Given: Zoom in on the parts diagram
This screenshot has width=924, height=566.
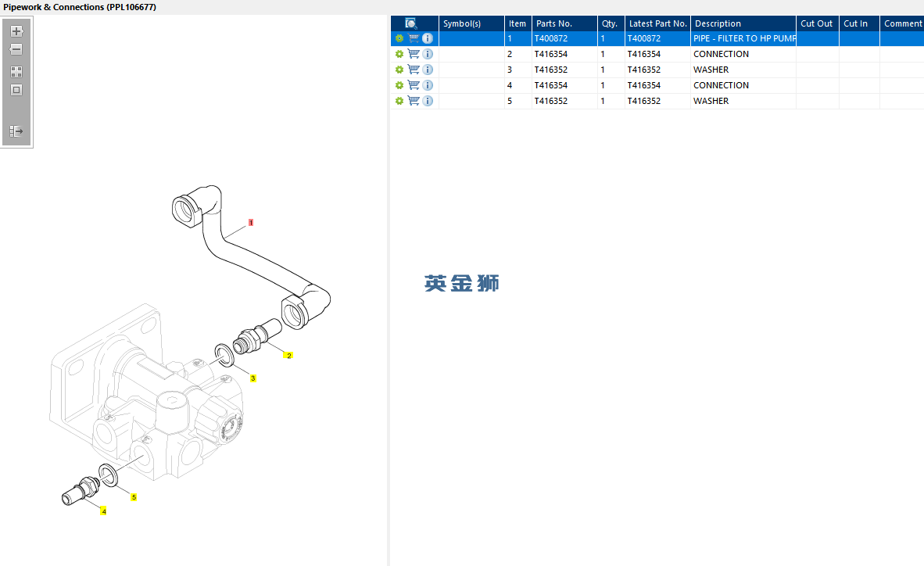Looking at the screenshot, I should click(x=16, y=31).
